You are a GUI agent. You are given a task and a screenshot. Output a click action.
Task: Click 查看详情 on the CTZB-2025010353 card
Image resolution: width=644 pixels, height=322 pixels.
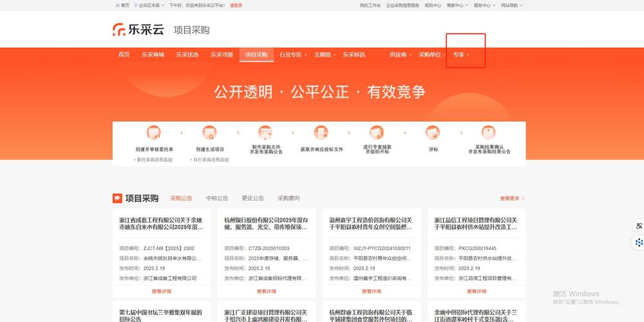pyautogui.click(x=267, y=291)
